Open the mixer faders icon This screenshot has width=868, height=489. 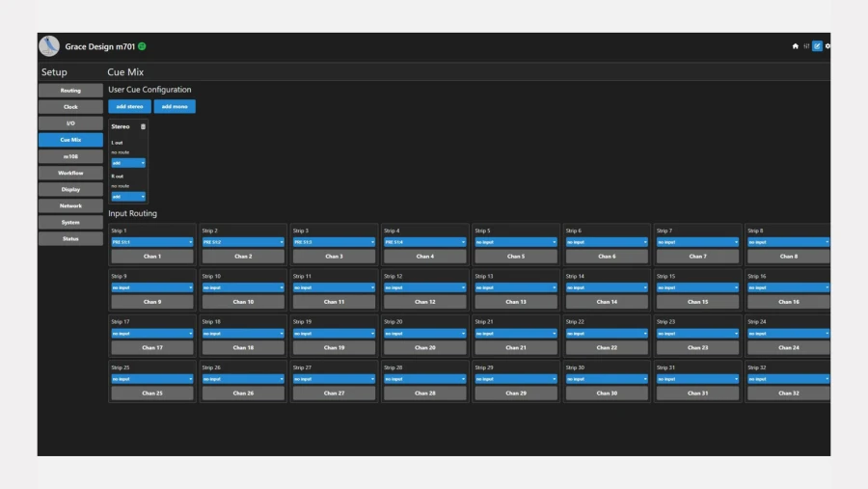(x=806, y=46)
